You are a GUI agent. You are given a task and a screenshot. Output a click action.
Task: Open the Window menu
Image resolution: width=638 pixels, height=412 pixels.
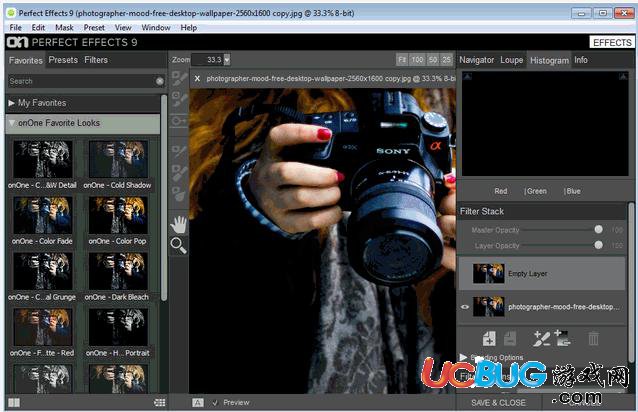pos(156,28)
